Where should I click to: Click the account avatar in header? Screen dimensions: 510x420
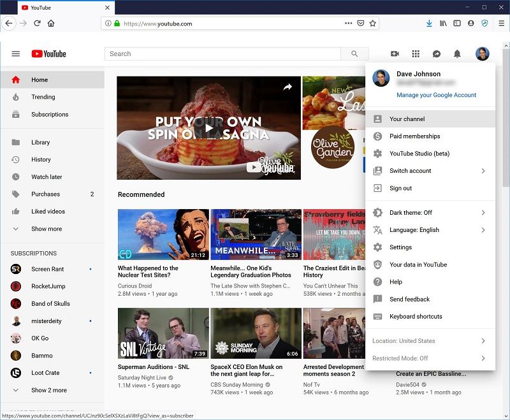pyautogui.click(x=483, y=54)
